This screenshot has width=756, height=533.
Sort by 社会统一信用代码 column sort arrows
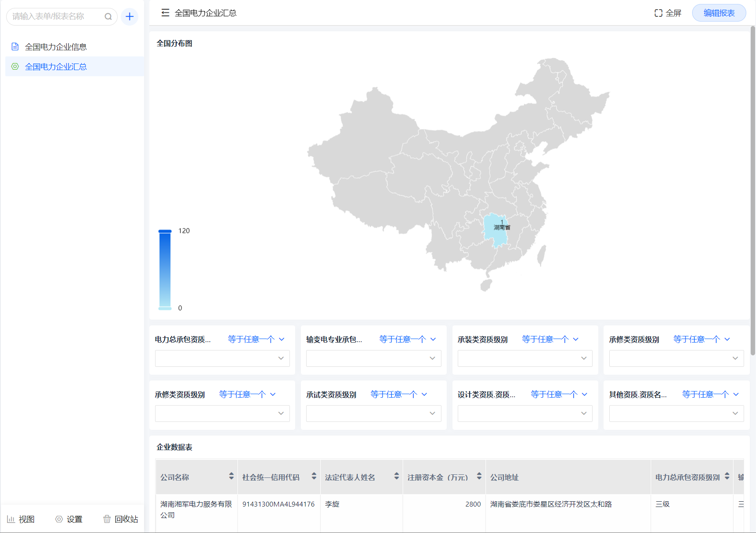pyautogui.click(x=314, y=476)
